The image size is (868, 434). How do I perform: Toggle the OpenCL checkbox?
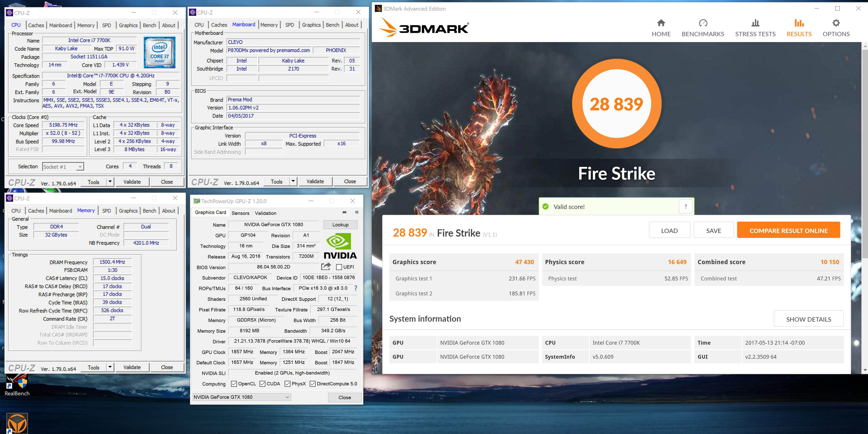coord(234,384)
